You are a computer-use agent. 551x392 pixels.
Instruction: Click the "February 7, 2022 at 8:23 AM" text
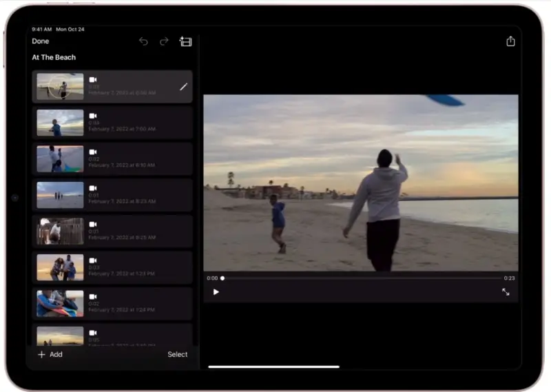(x=122, y=201)
